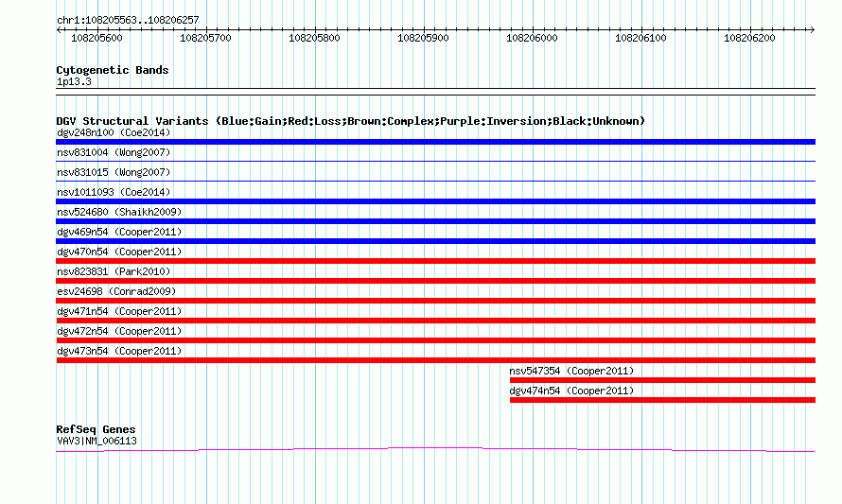Click ruler position 108205700

205,38
